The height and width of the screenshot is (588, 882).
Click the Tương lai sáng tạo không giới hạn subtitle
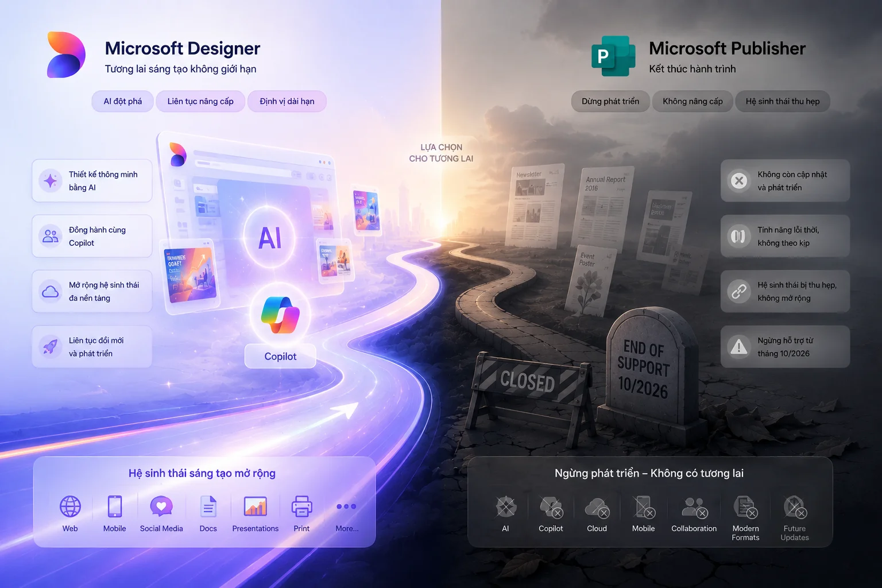click(180, 69)
